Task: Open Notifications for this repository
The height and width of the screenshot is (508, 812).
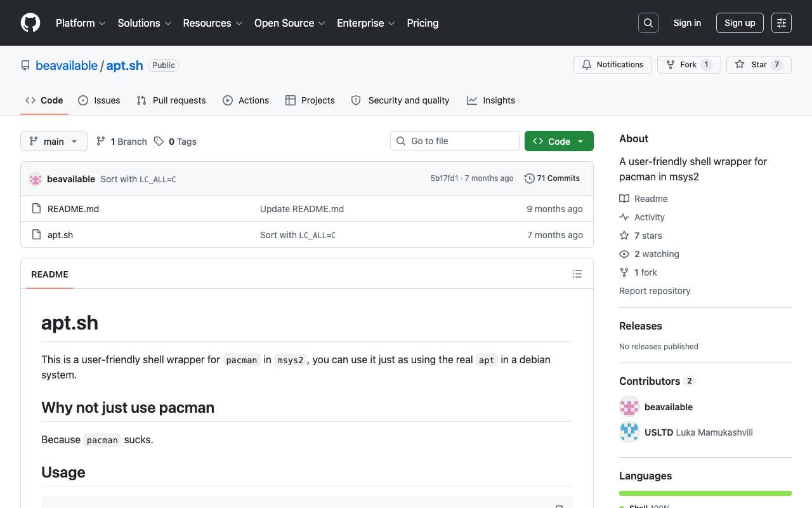Action: coord(613,65)
